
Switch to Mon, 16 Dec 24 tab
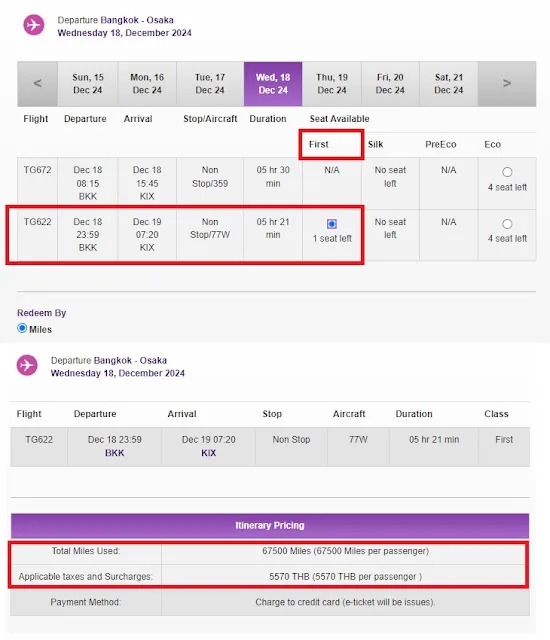(x=147, y=84)
